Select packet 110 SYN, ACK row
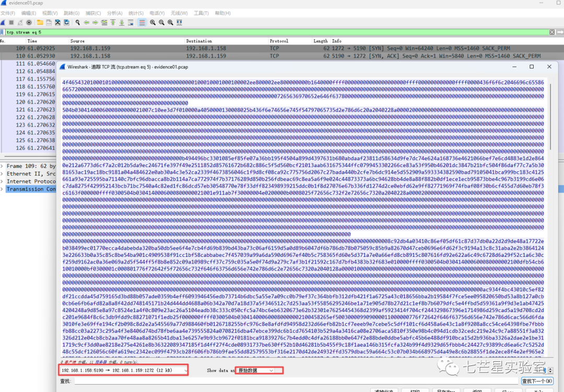The height and width of the screenshot is (392, 564). 282,56
